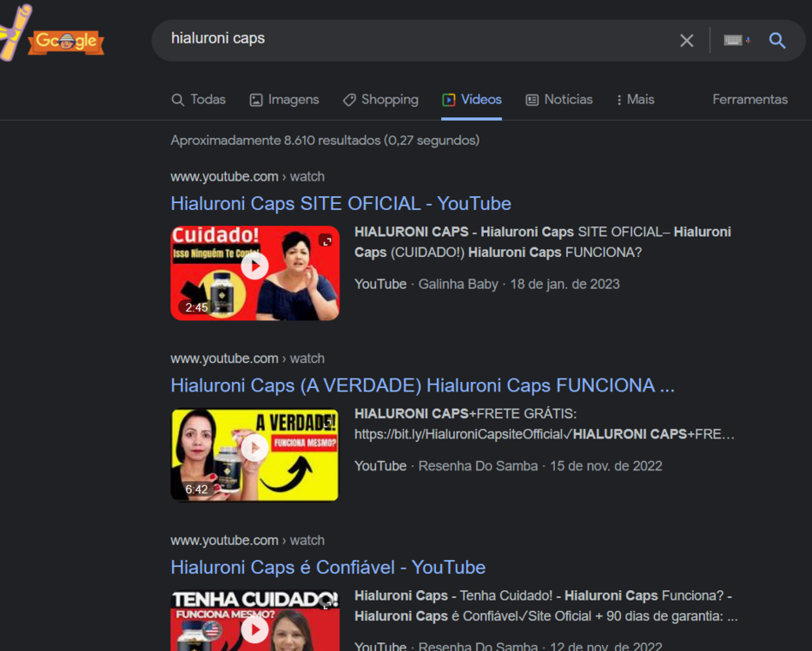
Task: Click Resenha Do Samba, 15 de nov. de 2022
Action: tap(540, 466)
